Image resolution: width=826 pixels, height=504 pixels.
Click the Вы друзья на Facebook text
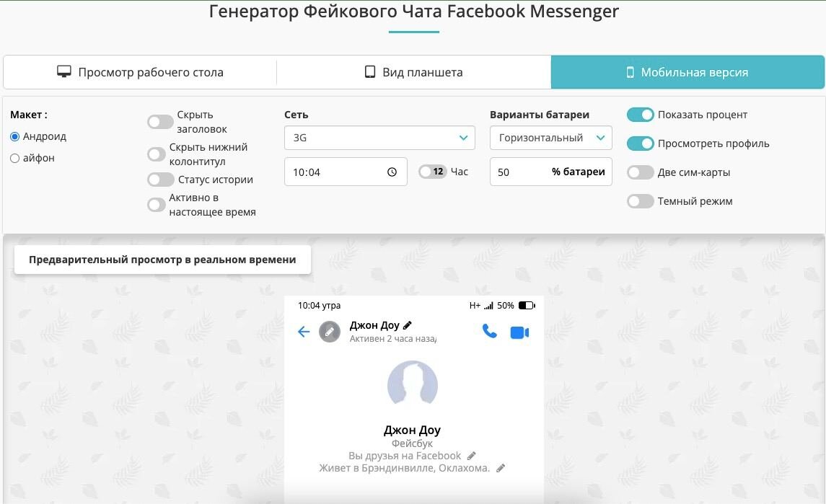(405, 456)
